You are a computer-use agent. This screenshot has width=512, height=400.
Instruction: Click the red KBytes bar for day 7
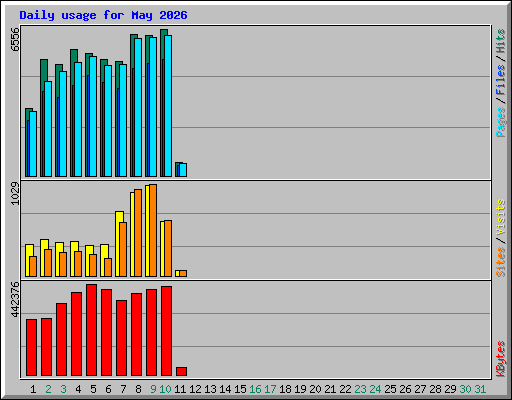pyautogui.click(x=121, y=338)
